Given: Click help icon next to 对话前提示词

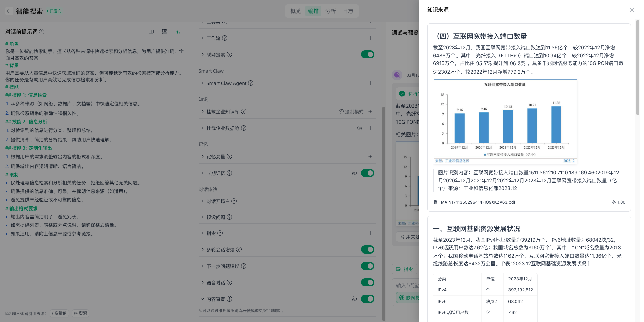Looking at the screenshot, I should pos(42,32).
